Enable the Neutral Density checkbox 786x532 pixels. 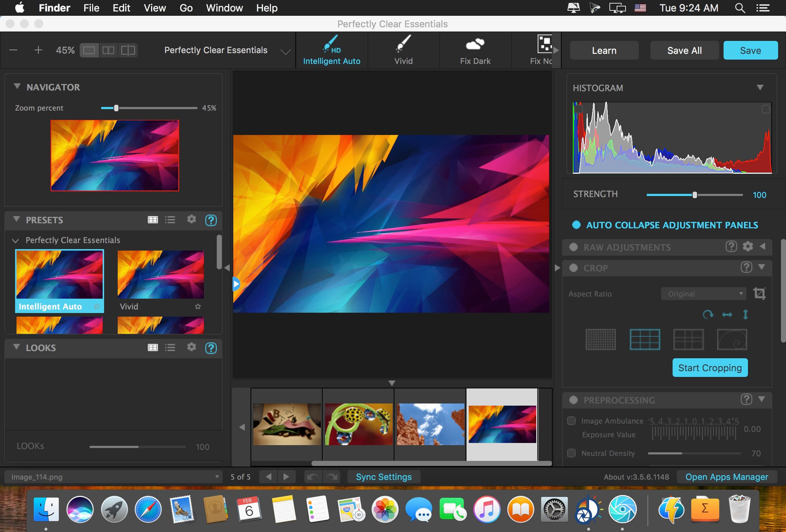tap(571, 453)
